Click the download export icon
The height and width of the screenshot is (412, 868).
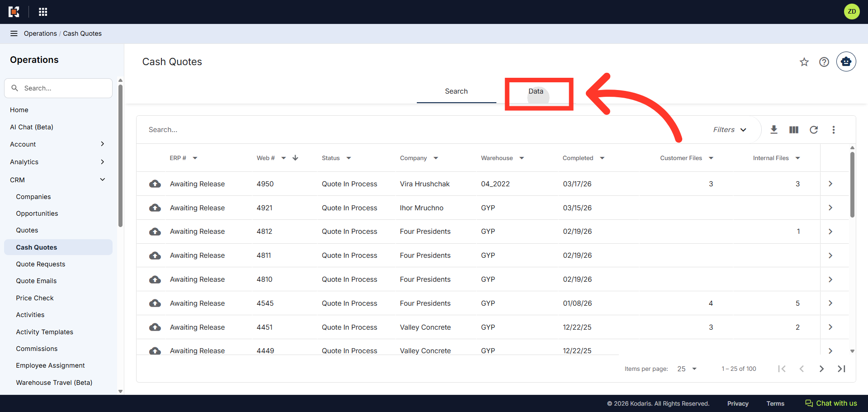click(774, 130)
